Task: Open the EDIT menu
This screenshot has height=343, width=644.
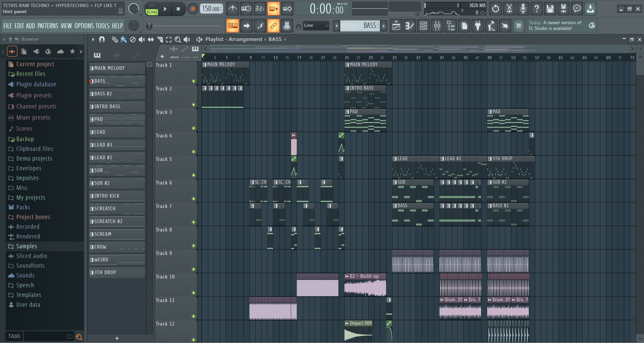Action: tap(19, 26)
